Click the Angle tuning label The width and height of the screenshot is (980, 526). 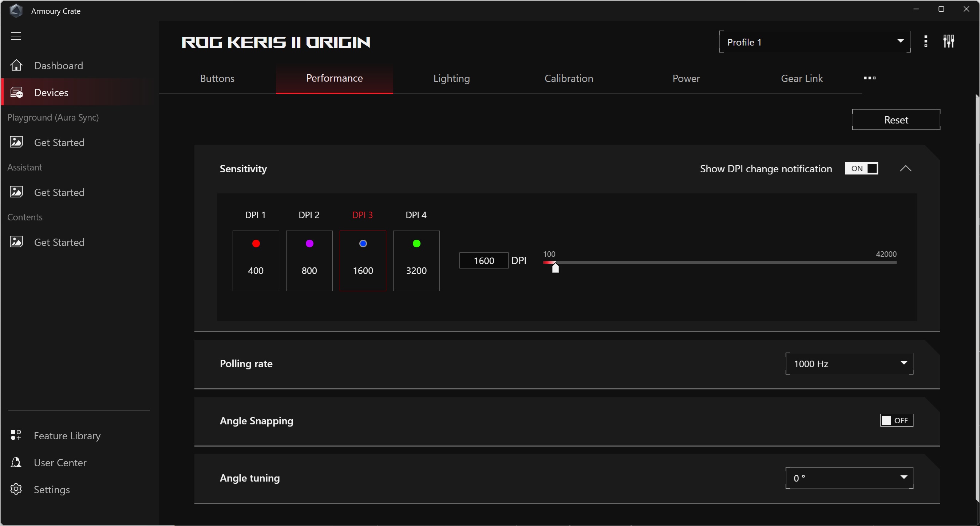[x=250, y=478]
